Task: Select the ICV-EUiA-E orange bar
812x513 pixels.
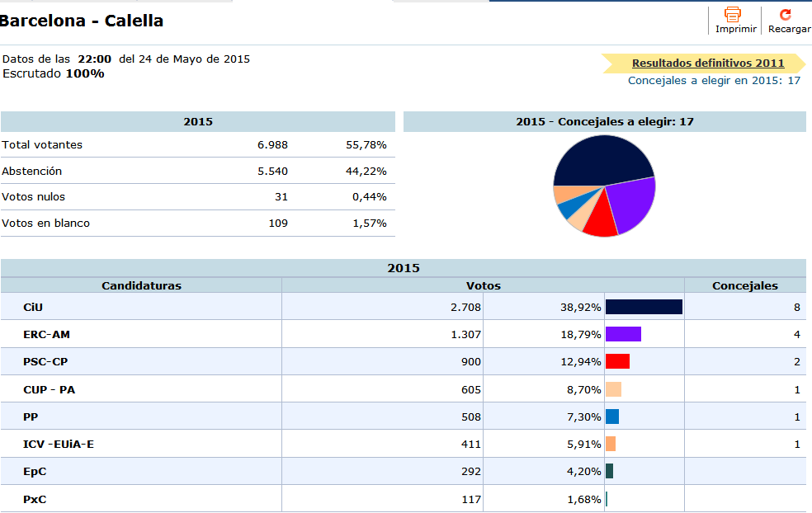Action: click(611, 445)
